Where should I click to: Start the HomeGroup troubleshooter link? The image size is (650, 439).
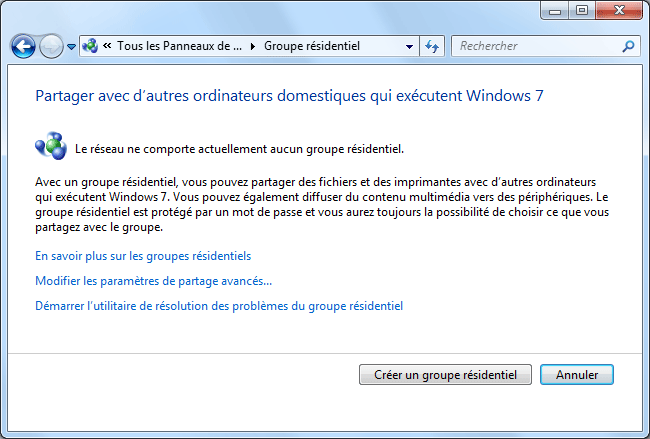[x=219, y=306]
